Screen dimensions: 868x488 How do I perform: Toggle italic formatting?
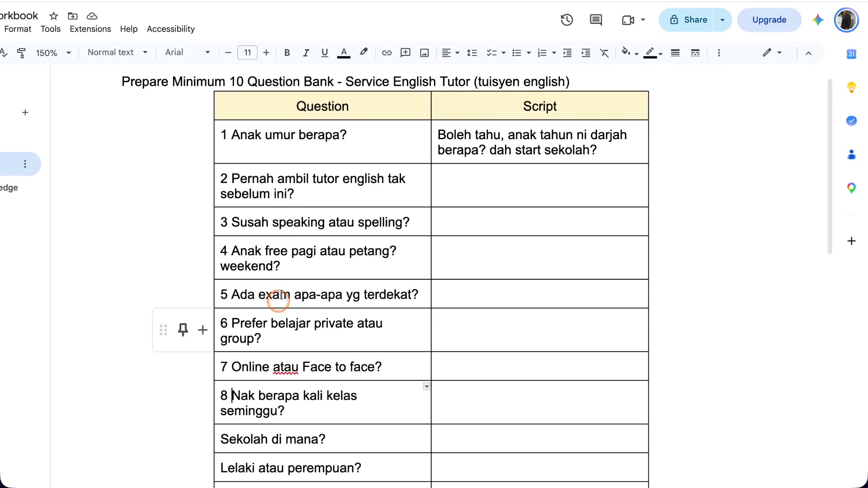[x=306, y=53]
